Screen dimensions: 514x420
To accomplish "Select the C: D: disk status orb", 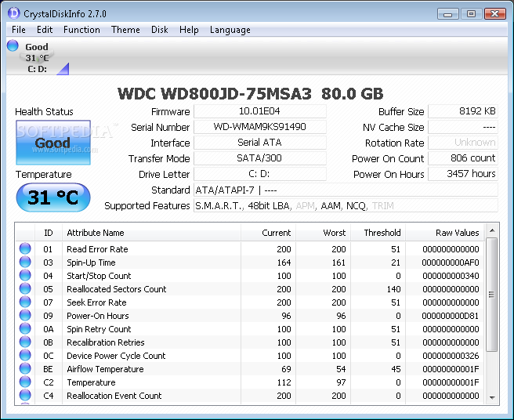I will pos(13,45).
